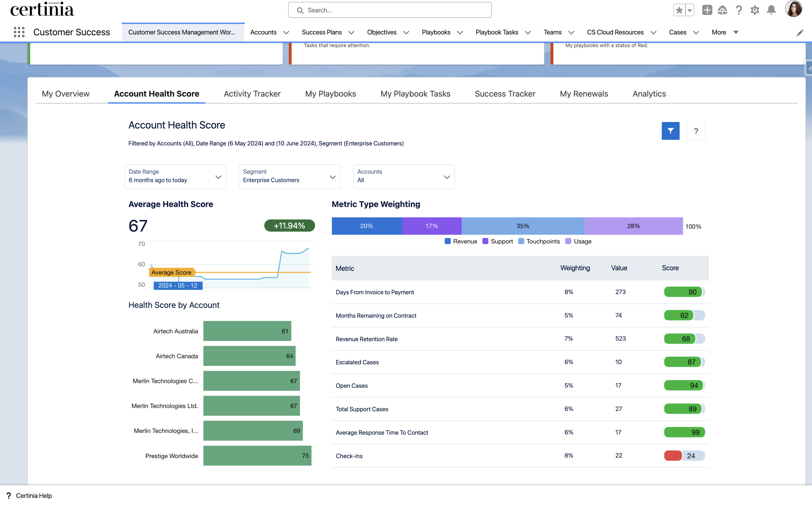Open the Analytics tab
This screenshot has height=505, width=812.
[x=649, y=94]
